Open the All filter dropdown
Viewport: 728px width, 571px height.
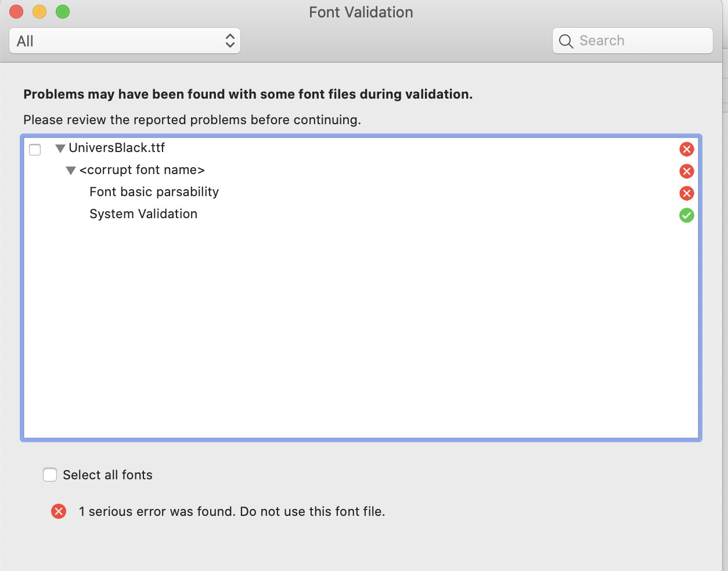click(x=125, y=41)
